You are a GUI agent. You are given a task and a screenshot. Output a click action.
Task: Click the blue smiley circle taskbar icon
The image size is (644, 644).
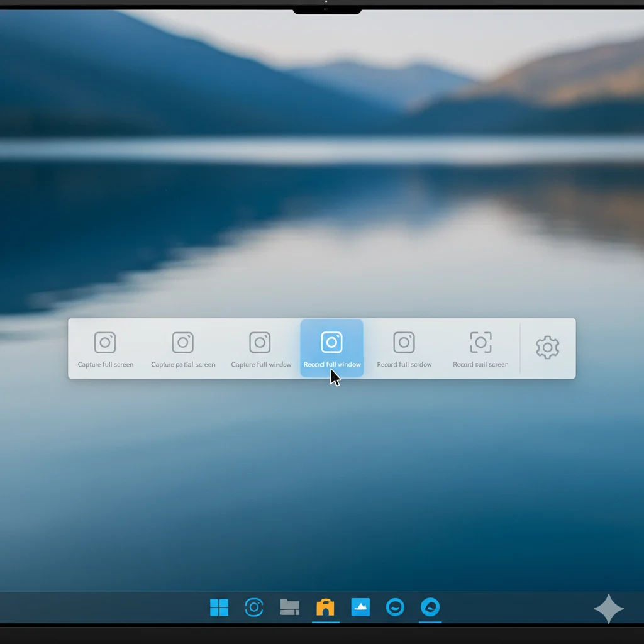395,608
